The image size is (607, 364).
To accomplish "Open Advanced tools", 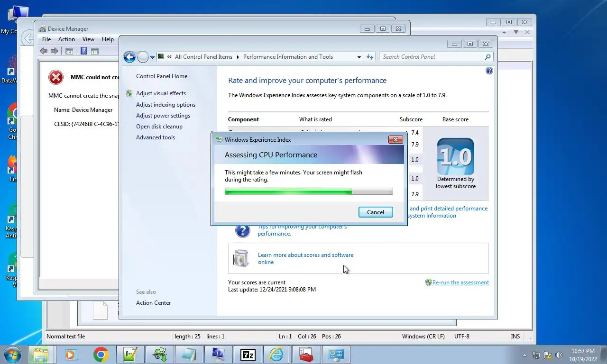I will click(156, 137).
